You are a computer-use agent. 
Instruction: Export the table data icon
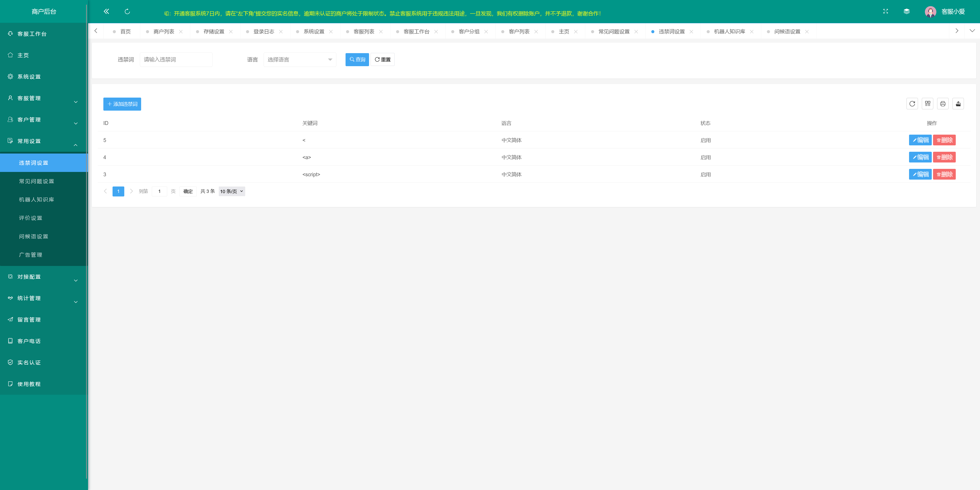pos(958,103)
